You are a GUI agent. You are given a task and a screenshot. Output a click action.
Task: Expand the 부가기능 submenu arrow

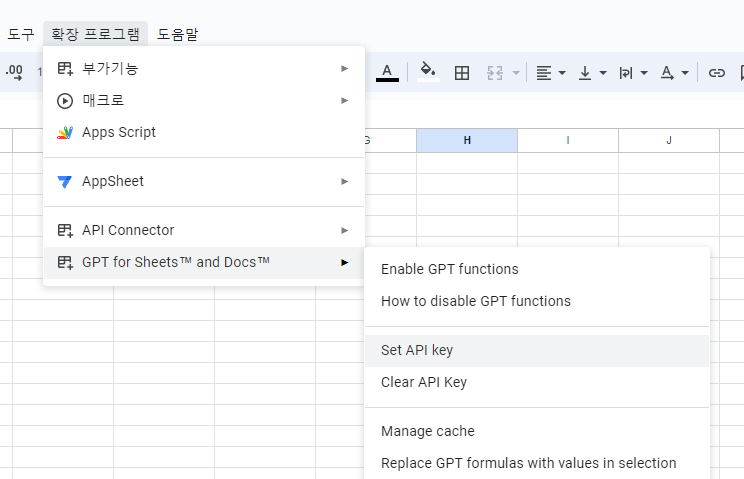(x=344, y=69)
